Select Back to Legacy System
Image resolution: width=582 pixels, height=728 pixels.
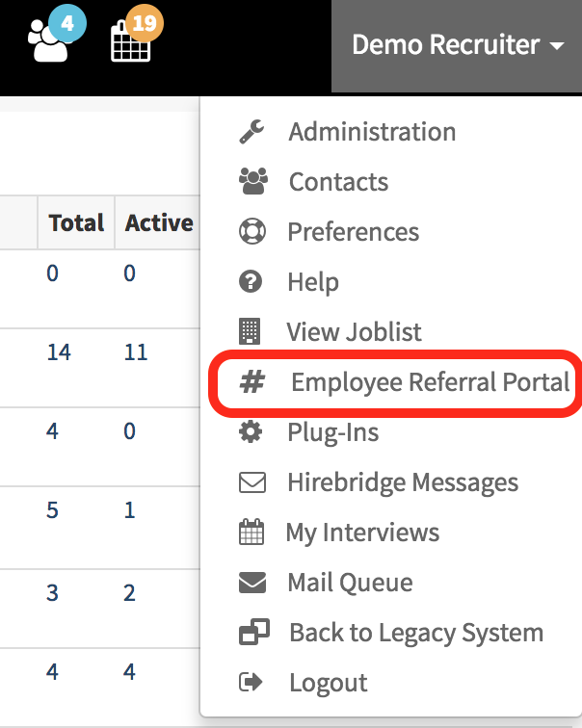coord(415,633)
